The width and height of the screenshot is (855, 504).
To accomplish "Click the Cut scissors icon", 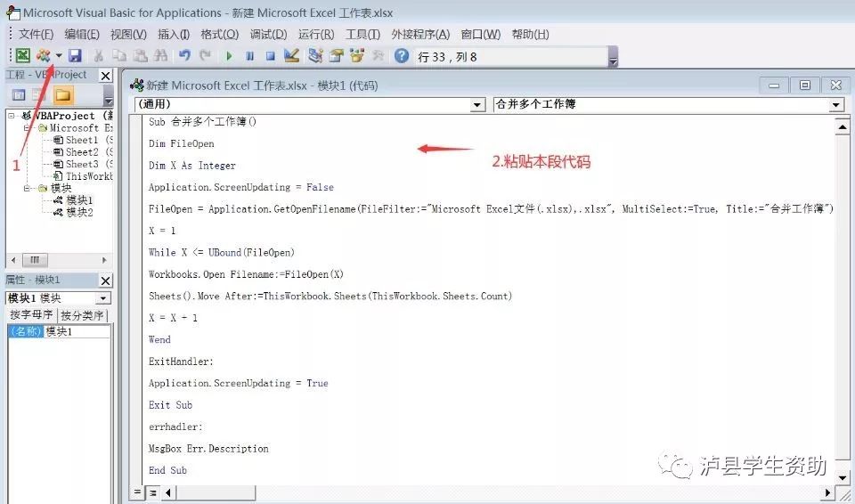I will click(98, 55).
